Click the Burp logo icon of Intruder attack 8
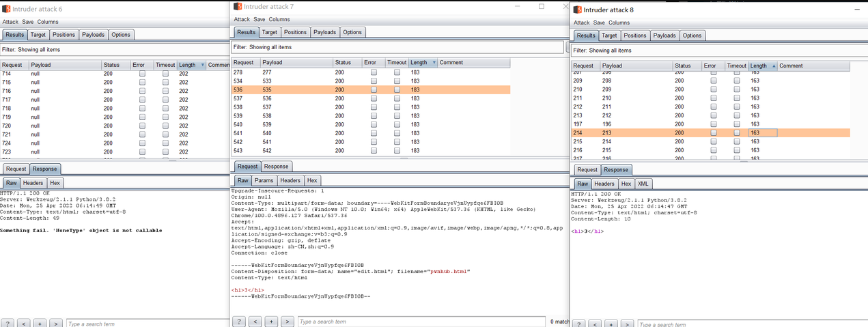 [577, 10]
